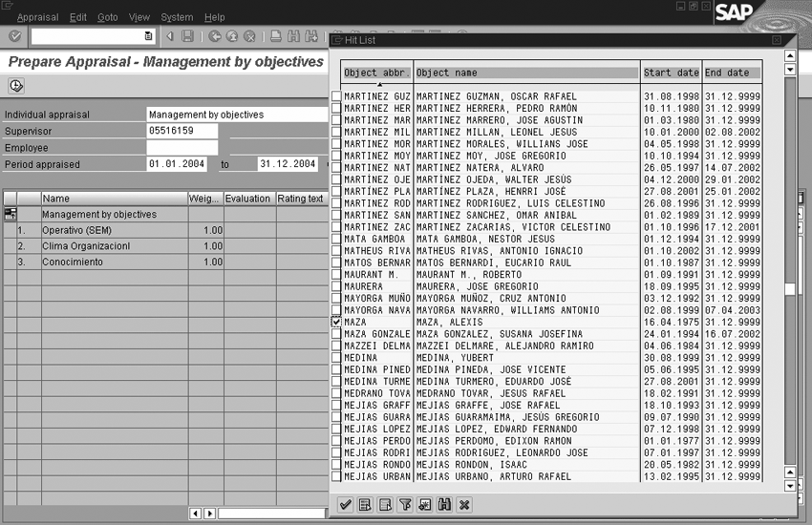
Task: Check the box for MARTINEZ MOY, JOSE GREGORIO
Action: [x=336, y=156]
